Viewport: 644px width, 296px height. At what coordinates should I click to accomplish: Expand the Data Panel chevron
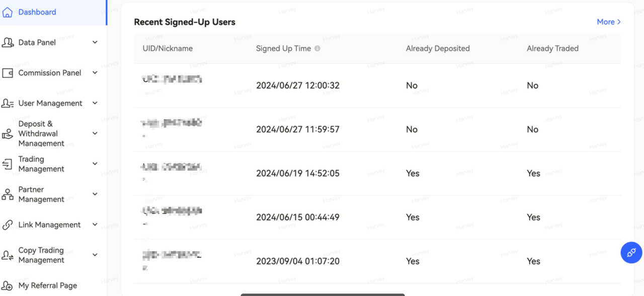[x=95, y=43]
